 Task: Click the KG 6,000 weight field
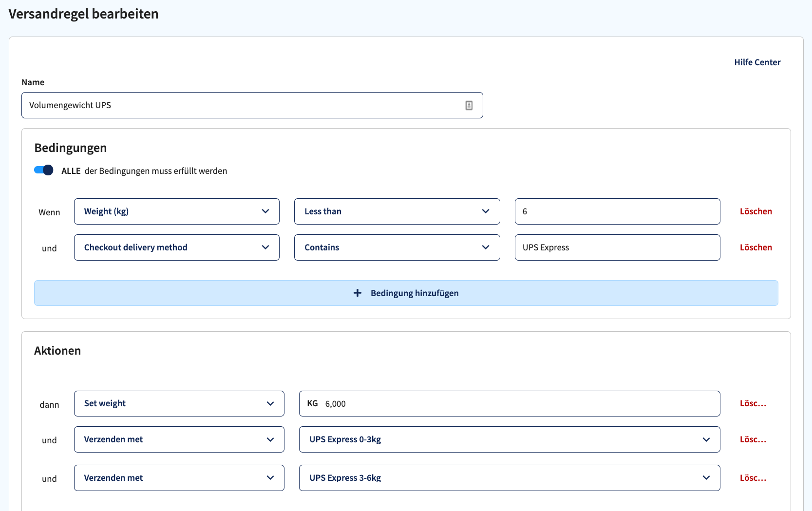510,403
